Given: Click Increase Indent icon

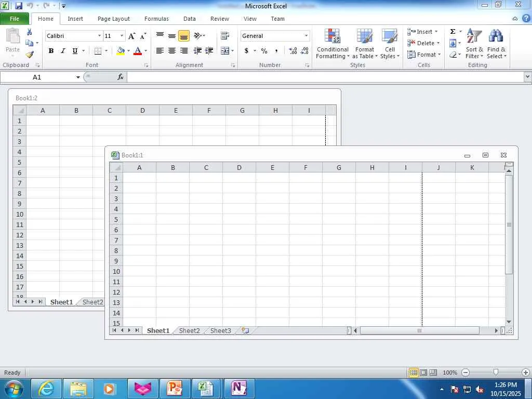Looking at the screenshot, I should (x=209, y=51).
